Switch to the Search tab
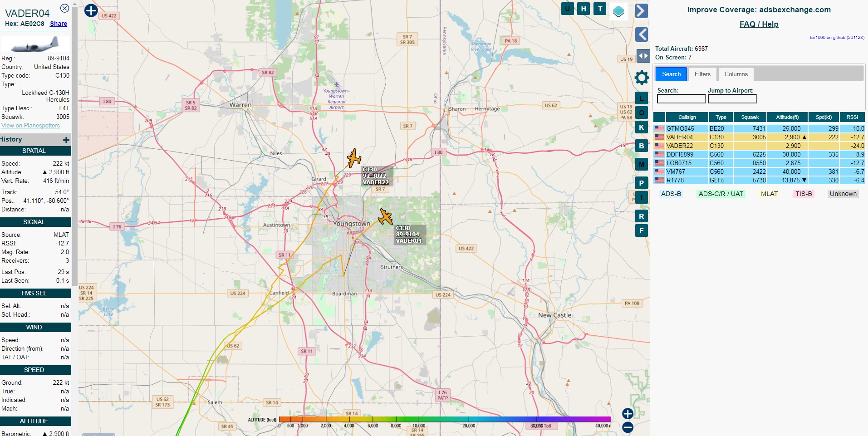Viewport: 868px width, 436px height. pos(671,74)
